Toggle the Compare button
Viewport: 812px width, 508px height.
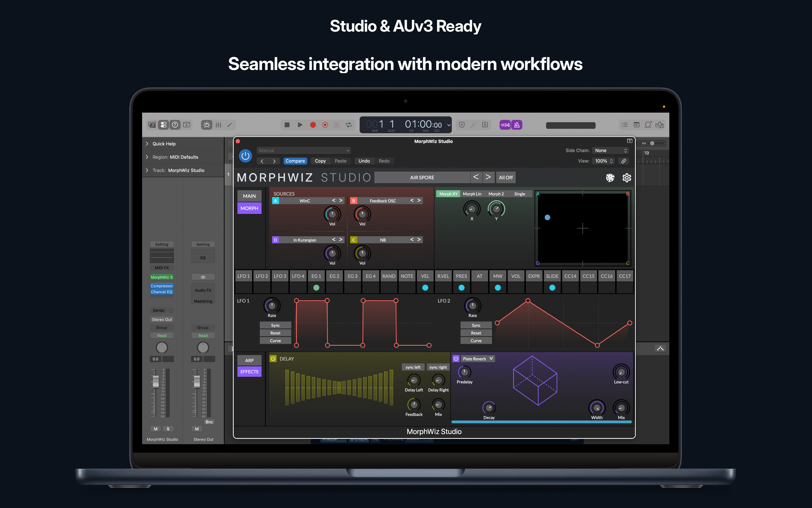[295, 161]
